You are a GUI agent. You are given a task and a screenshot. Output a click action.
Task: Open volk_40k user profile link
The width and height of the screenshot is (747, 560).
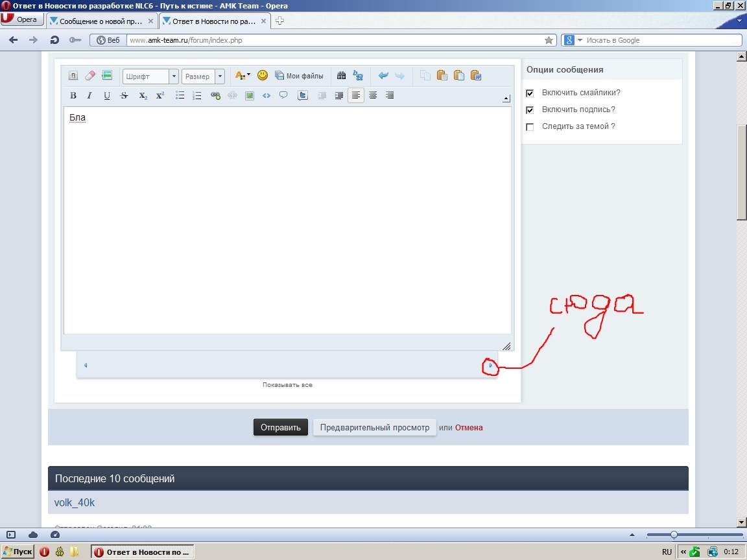click(x=75, y=502)
